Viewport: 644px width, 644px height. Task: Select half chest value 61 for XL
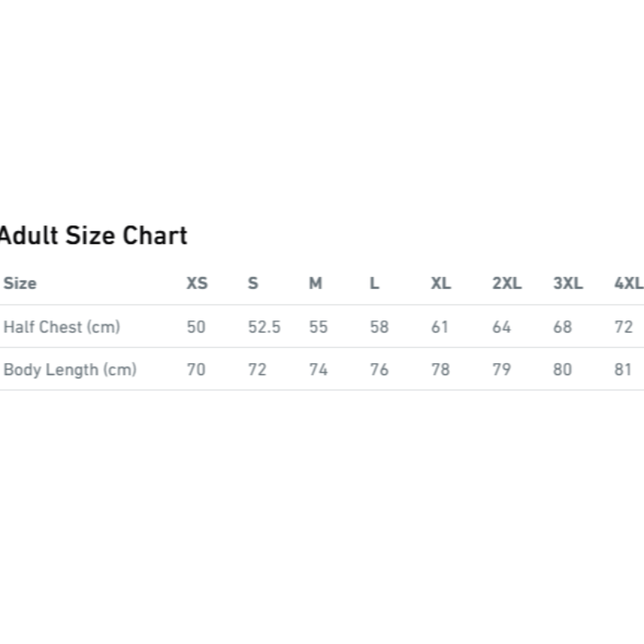[x=440, y=327]
